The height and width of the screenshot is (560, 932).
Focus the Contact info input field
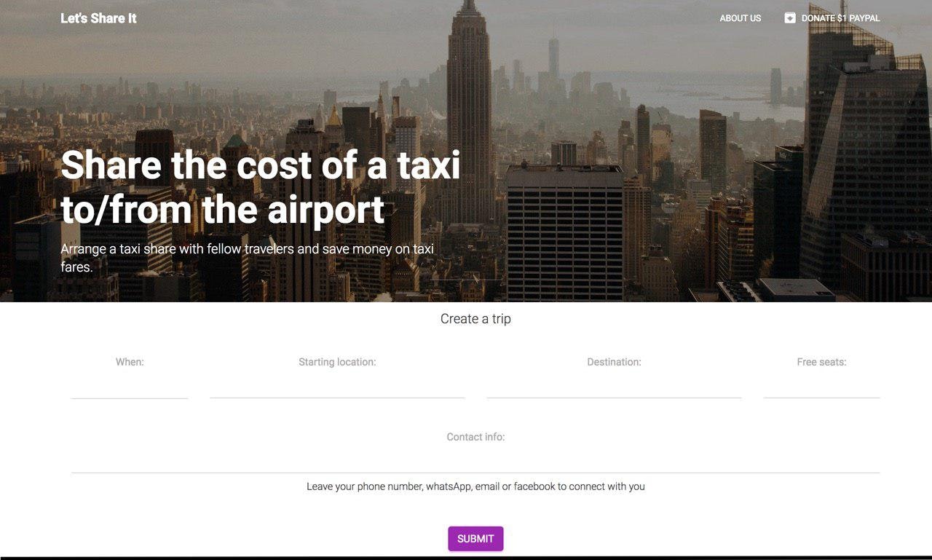(x=475, y=462)
